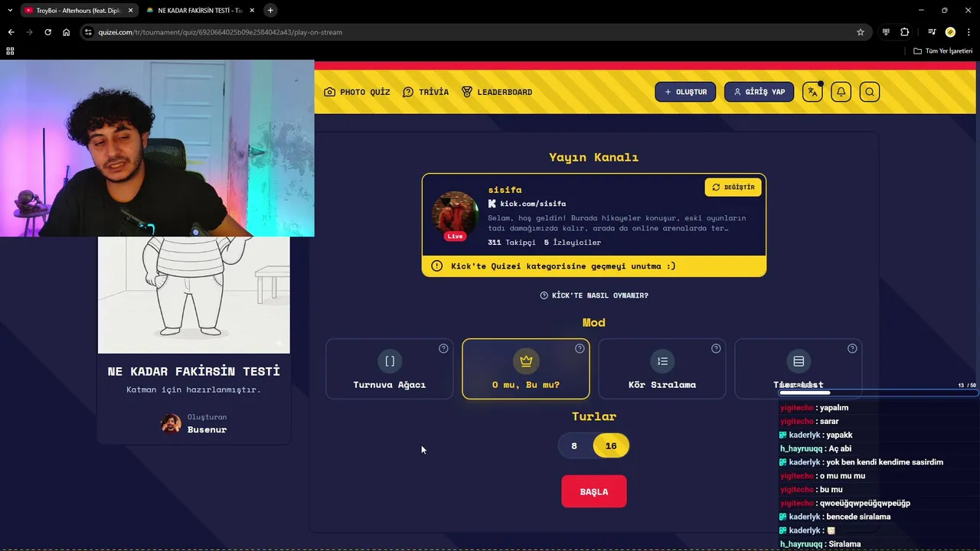The height and width of the screenshot is (551, 980).
Task: Click the tier rows icon
Action: click(799, 361)
